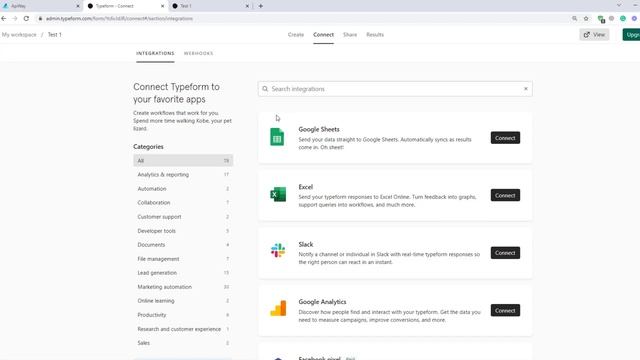Select the All category
640x360 pixels.
tap(183, 160)
